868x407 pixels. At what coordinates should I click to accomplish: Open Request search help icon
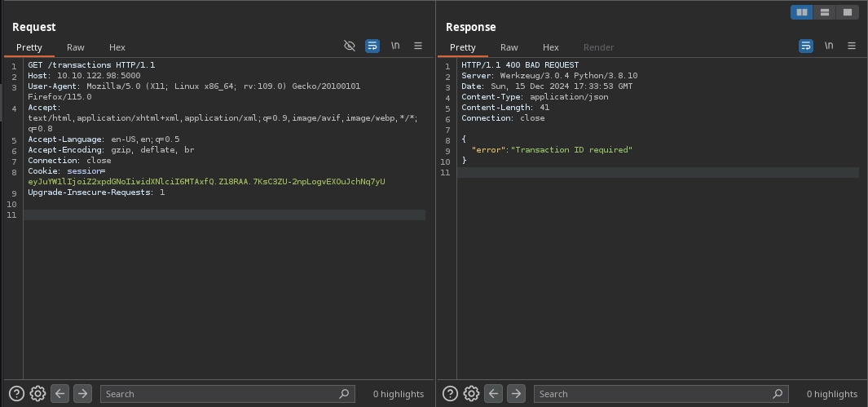tap(15, 394)
